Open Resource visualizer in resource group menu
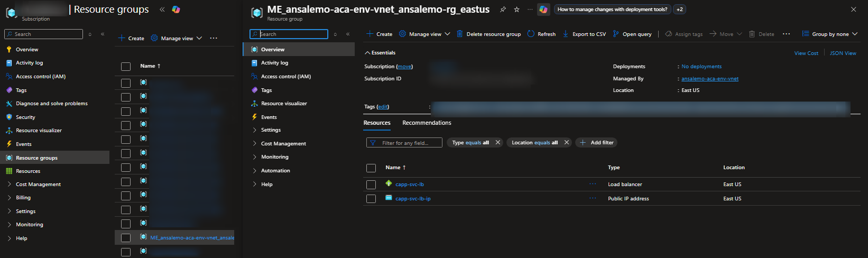This screenshot has width=868, height=258. click(x=283, y=104)
